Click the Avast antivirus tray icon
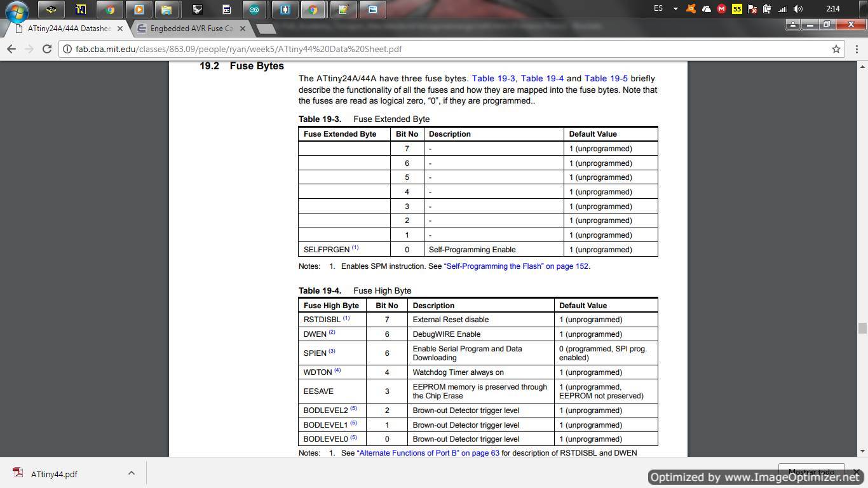868x488 pixels. [x=691, y=9]
